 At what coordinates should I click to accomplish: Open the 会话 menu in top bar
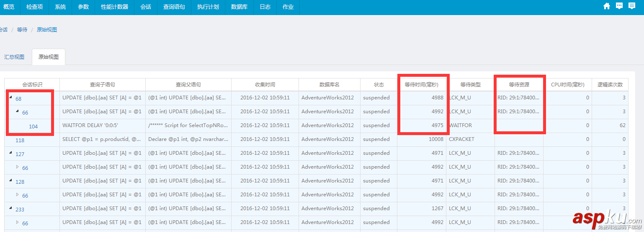pyautogui.click(x=146, y=7)
